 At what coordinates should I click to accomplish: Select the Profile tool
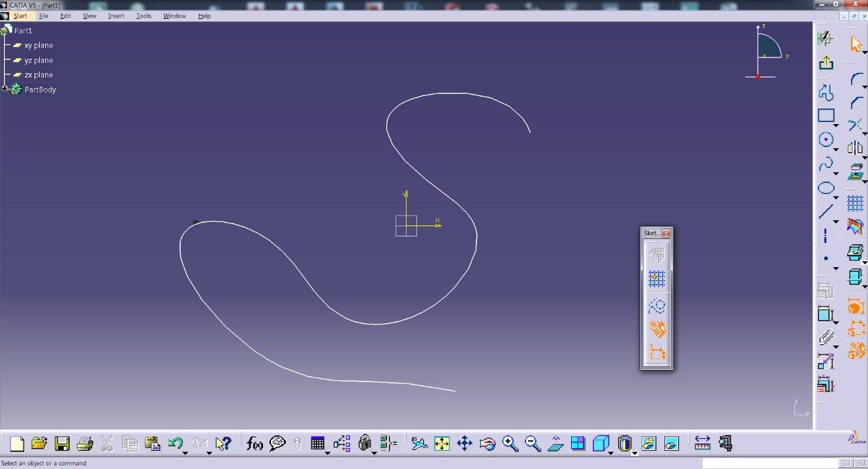(826, 93)
